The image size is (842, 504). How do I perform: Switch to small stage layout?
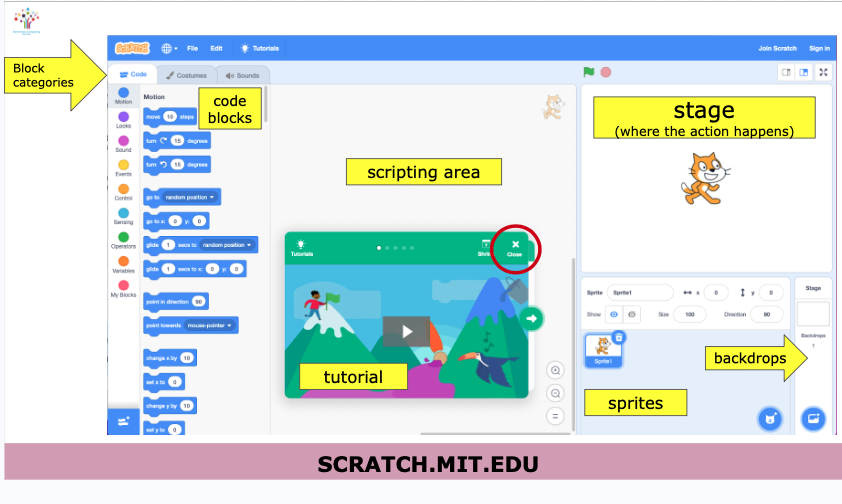(786, 72)
